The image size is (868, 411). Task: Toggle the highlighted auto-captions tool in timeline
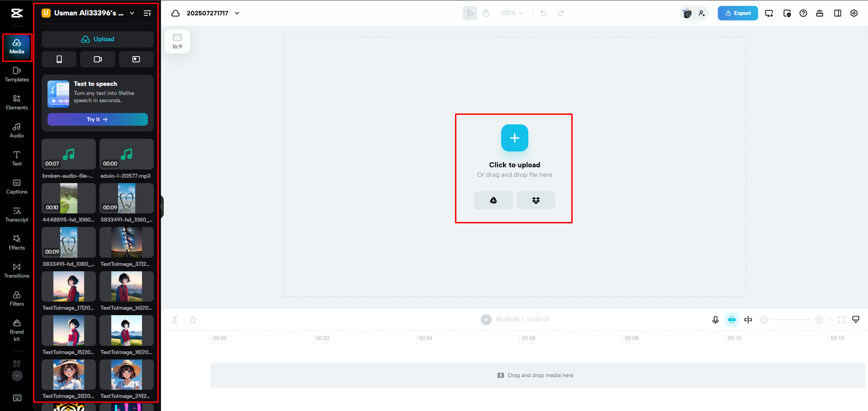click(732, 320)
